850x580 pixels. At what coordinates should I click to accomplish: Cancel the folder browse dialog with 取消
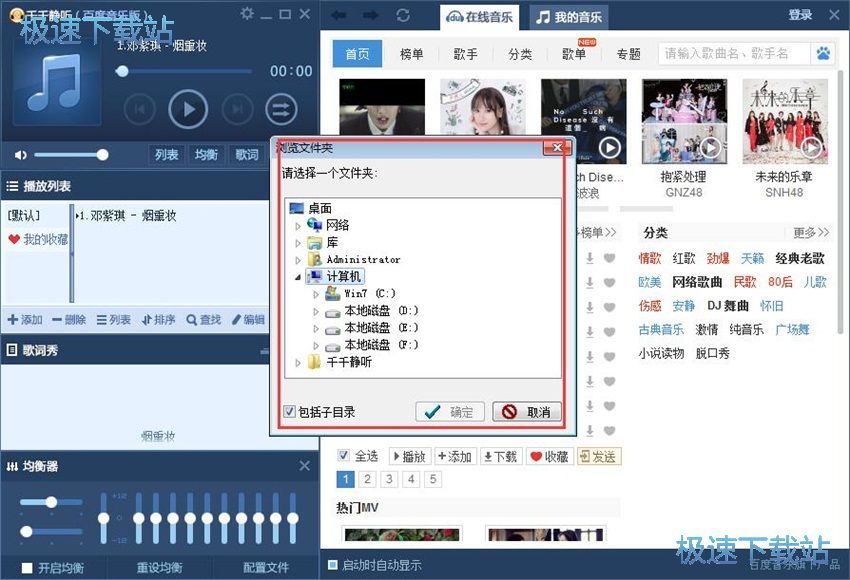tap(527, 412)
